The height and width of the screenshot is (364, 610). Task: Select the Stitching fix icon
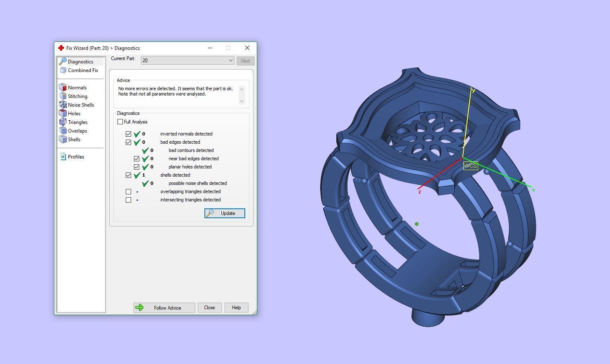63,96
